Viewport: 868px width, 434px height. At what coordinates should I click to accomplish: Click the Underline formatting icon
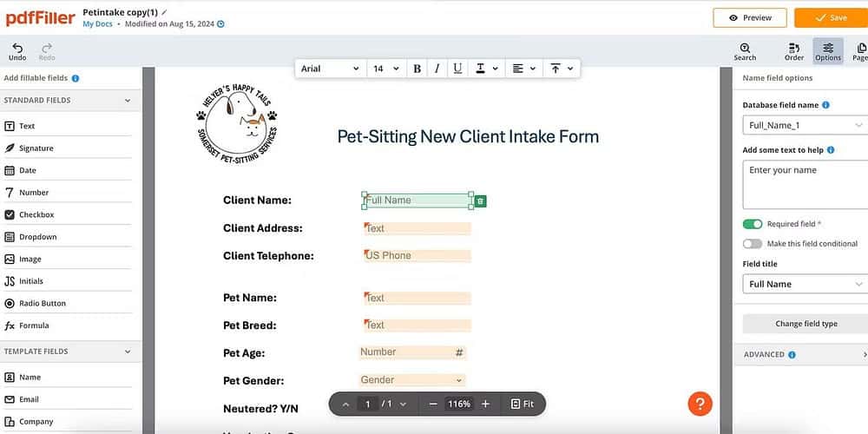[x=457, y=69]
